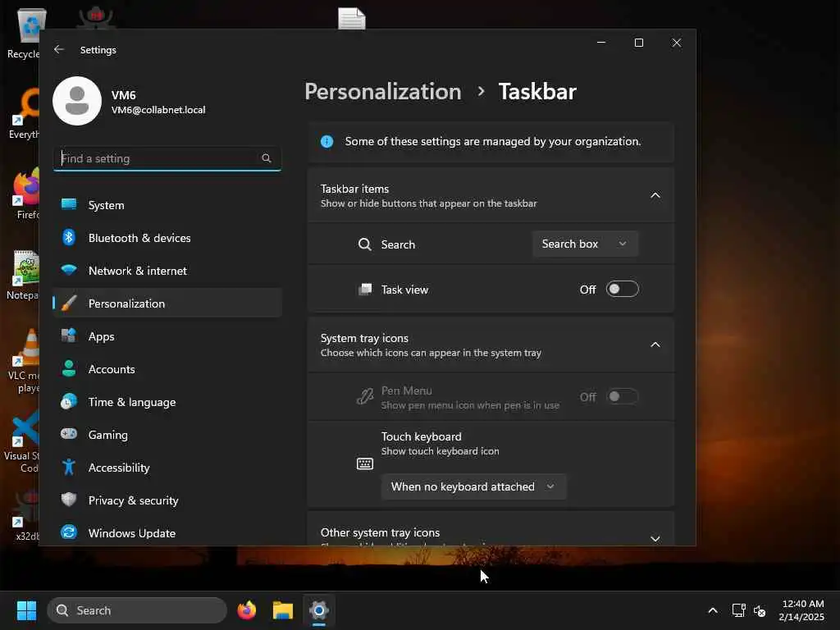Open the Windows Start button
The height and width of the screenshot is (630, 840).
26,610
